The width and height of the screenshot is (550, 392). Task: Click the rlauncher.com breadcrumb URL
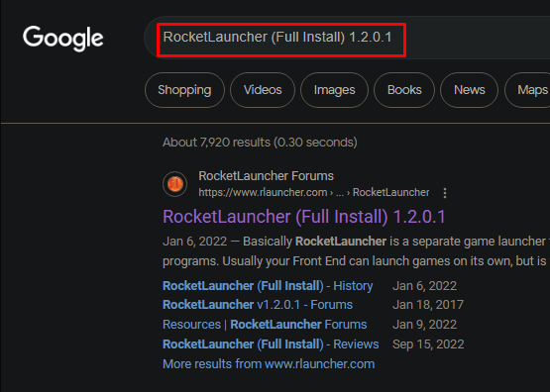pos(313,192)
